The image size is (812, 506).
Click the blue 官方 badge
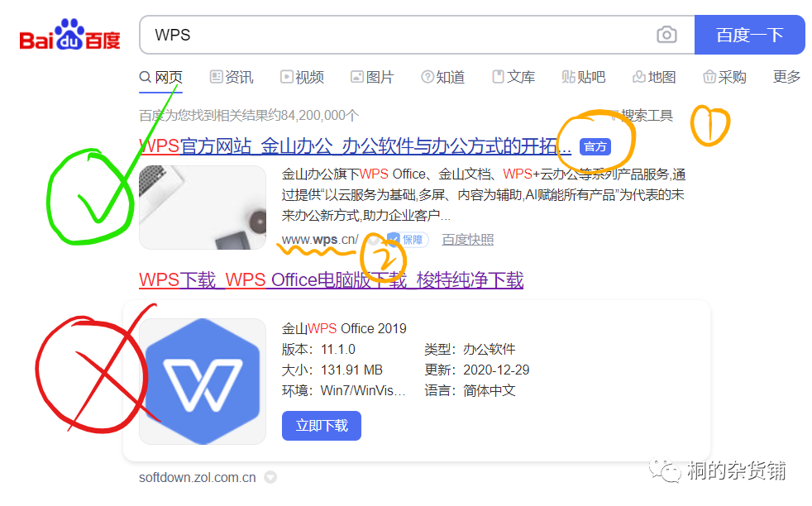click(595, 147)
